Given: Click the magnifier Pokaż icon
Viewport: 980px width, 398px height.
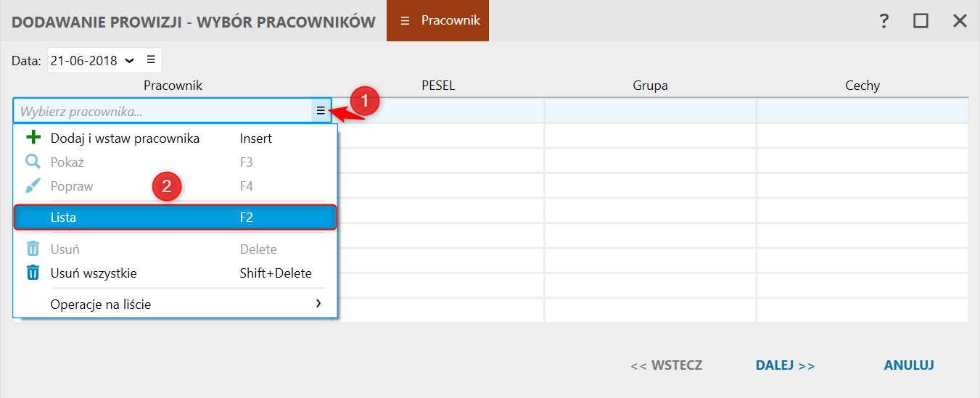Looking at the screenshot, I should point(33,162).
